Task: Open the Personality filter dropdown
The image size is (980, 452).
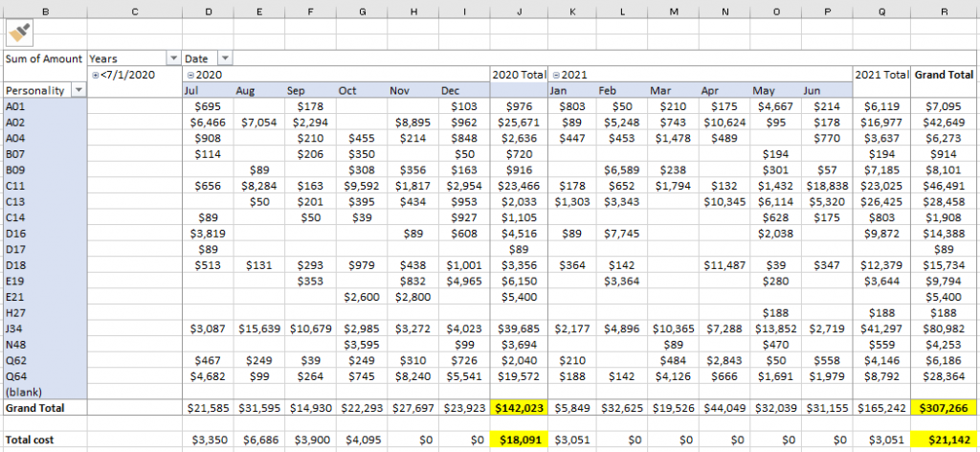Action: click(78, 90)
